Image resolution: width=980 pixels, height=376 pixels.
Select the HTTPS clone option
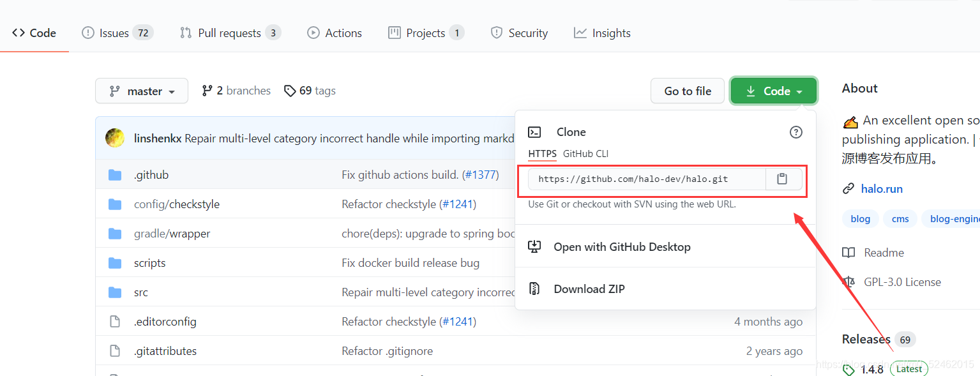[542, 154]
